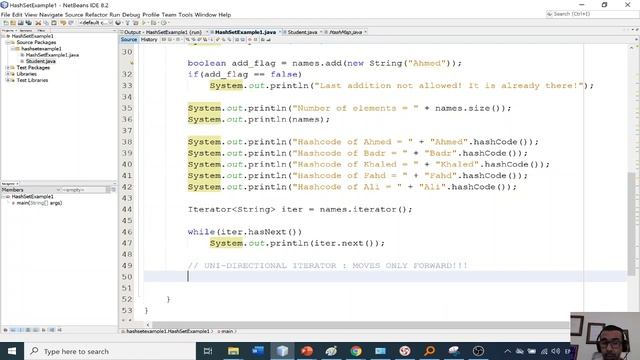Select HashSetExample1.java in Projects tree
Screen dimensions: 640x360
click(52, 55)
